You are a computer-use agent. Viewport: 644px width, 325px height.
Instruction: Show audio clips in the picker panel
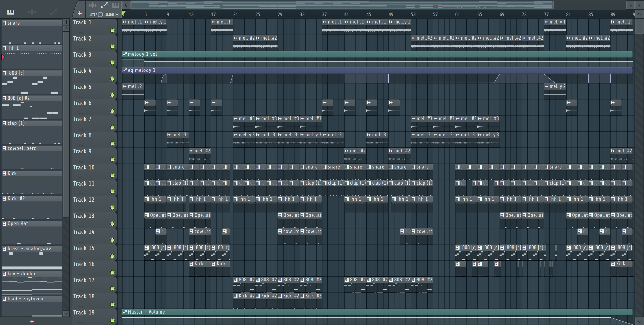tap(32, 12)
